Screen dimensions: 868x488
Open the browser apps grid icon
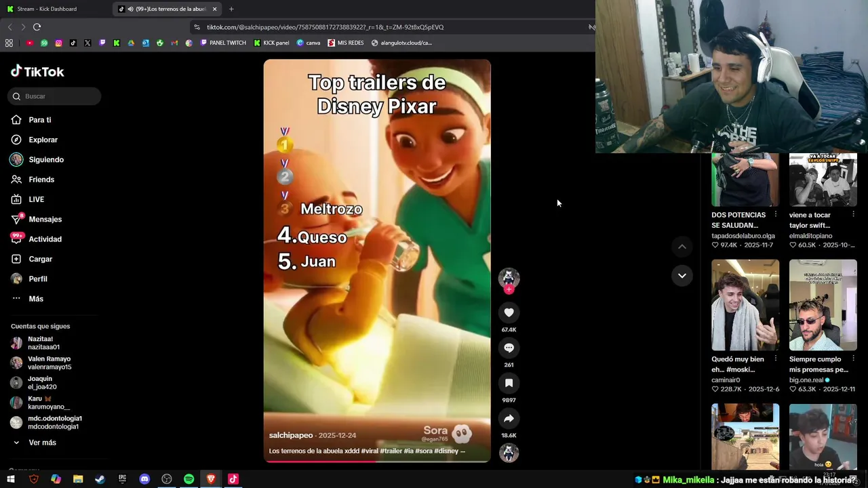9,43
